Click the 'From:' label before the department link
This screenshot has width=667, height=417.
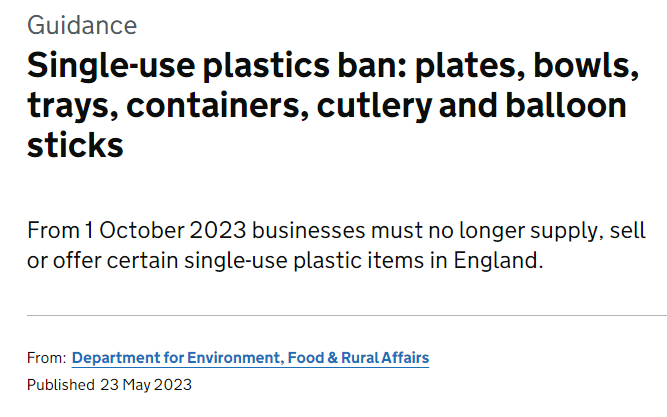pos(46,358)
